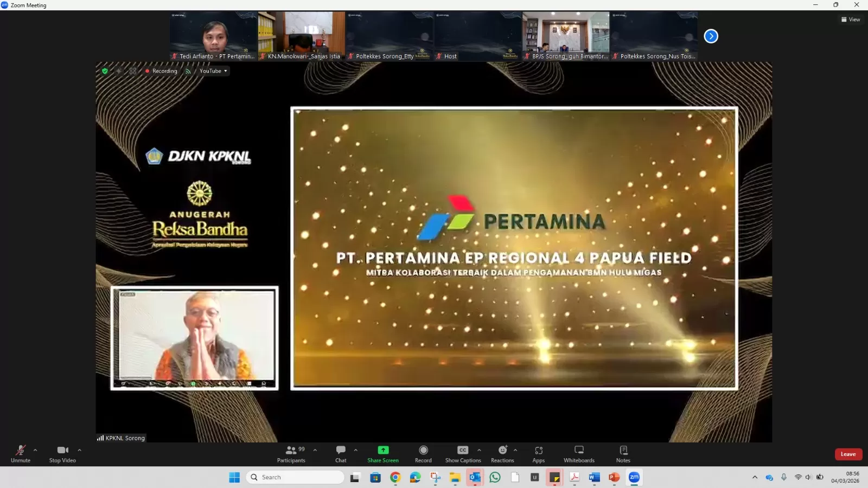Click the green Share Screen button

point(383,454)
